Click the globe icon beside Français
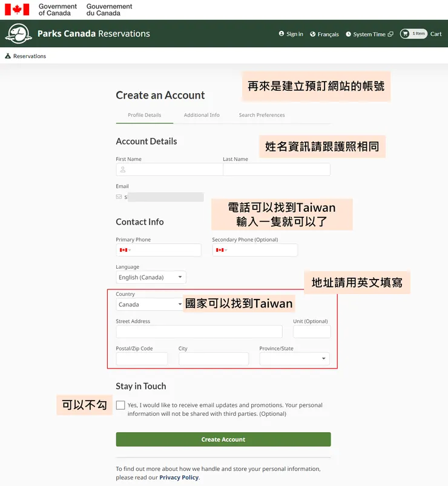The image size is (448, 486). pyautogui.click(x=313, y=34)
